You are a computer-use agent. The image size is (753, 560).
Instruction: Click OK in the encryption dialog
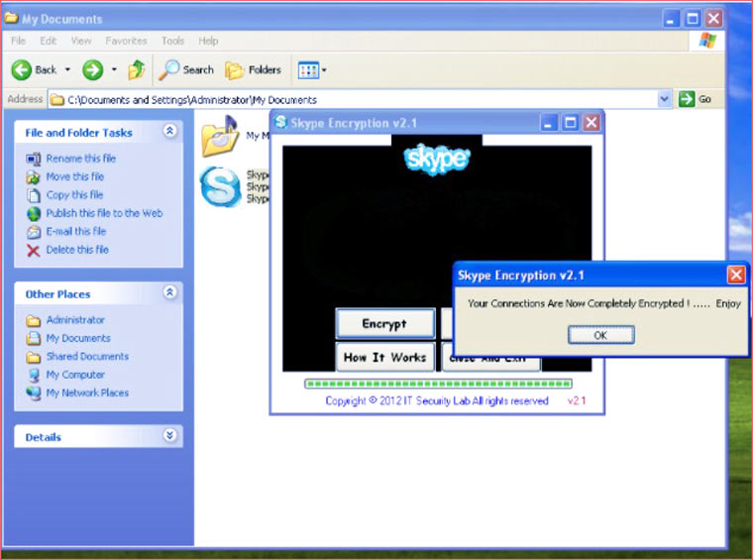(x=600, y=335)
